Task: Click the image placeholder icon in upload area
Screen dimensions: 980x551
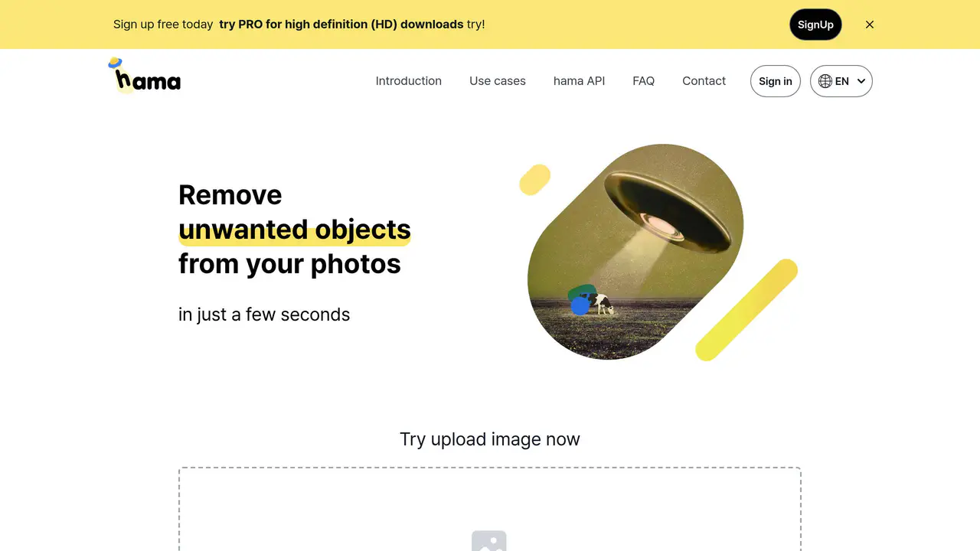Action: pyautogui.click(x=489, y=540)
